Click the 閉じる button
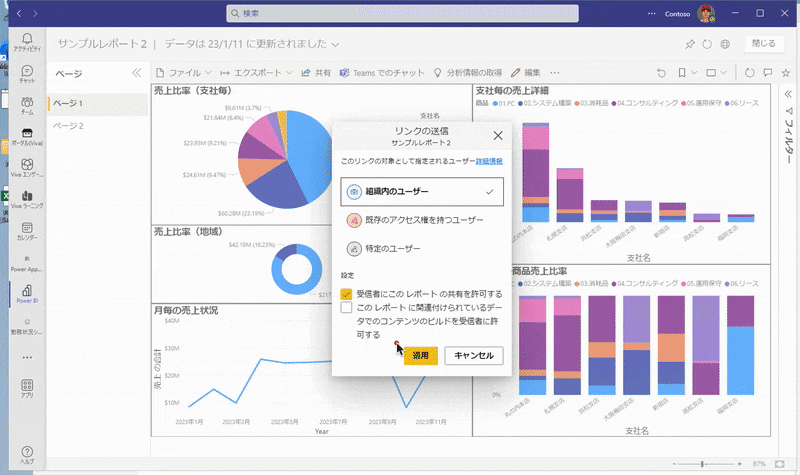 tap(764, 44)
